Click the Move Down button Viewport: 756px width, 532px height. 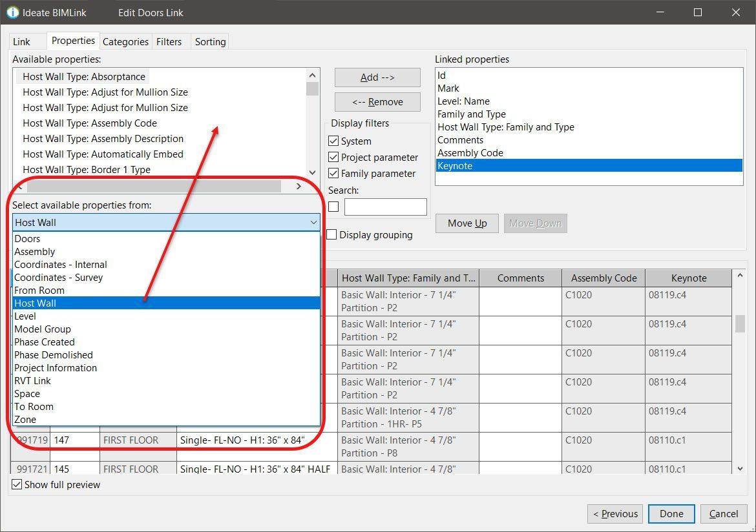pyautogui.click(x=535, y=223)
